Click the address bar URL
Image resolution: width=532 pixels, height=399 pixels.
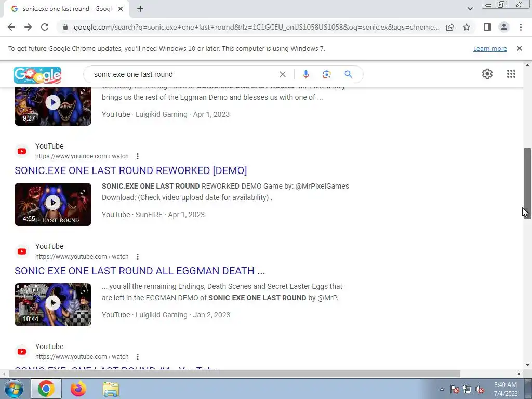256,27
